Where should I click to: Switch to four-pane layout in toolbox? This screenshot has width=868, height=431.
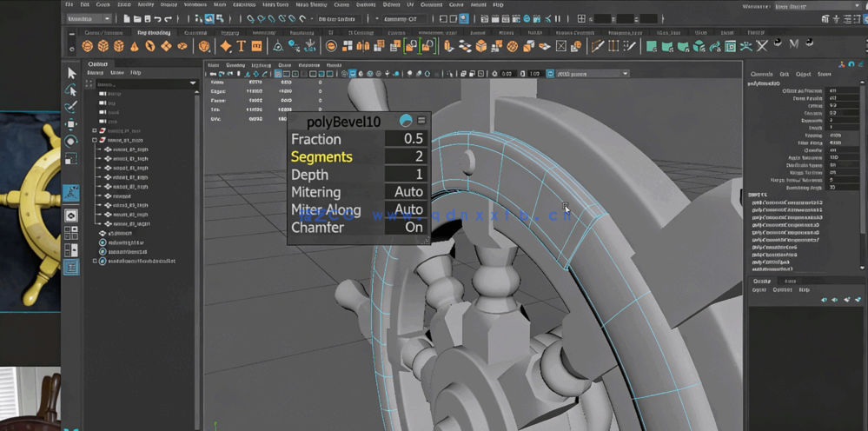[x=71, y=232]
